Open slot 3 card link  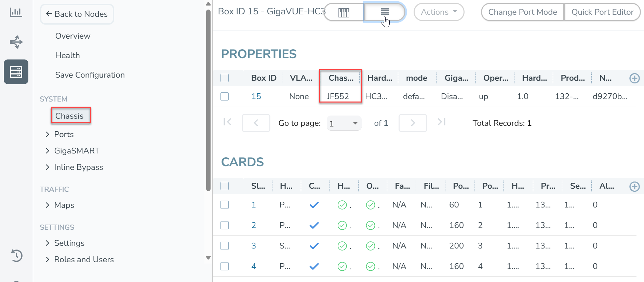(x=254, y=246)
